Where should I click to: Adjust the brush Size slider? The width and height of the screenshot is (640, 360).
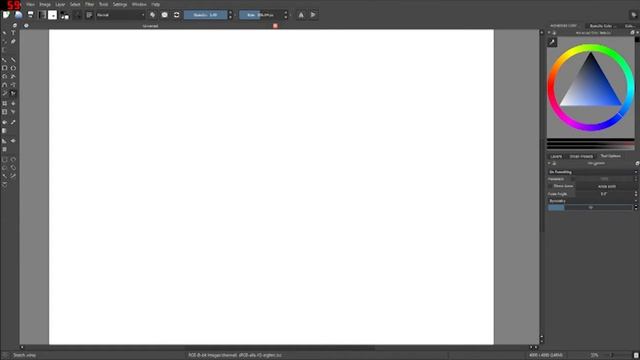point(261,15)
